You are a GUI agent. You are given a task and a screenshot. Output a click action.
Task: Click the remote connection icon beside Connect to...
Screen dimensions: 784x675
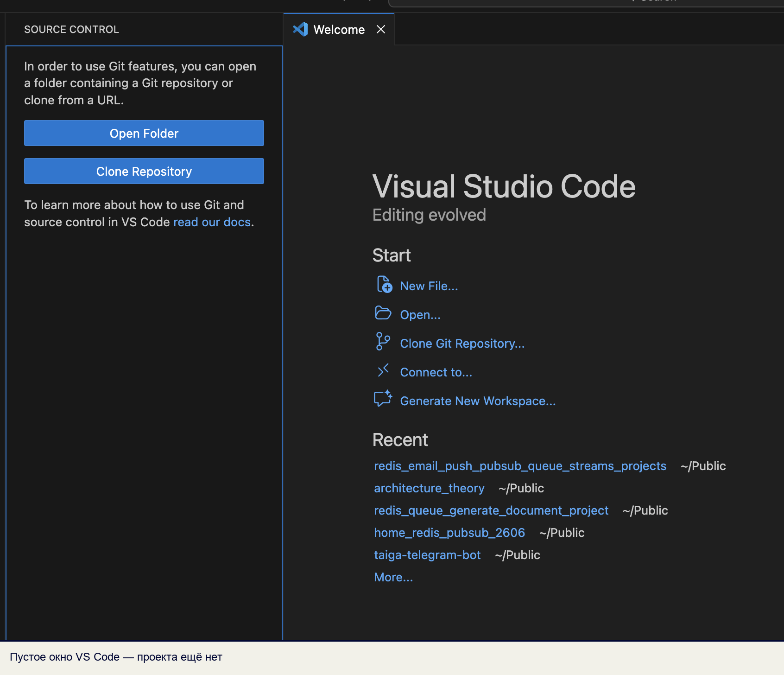pyautogui.click(x=383, y=370)
